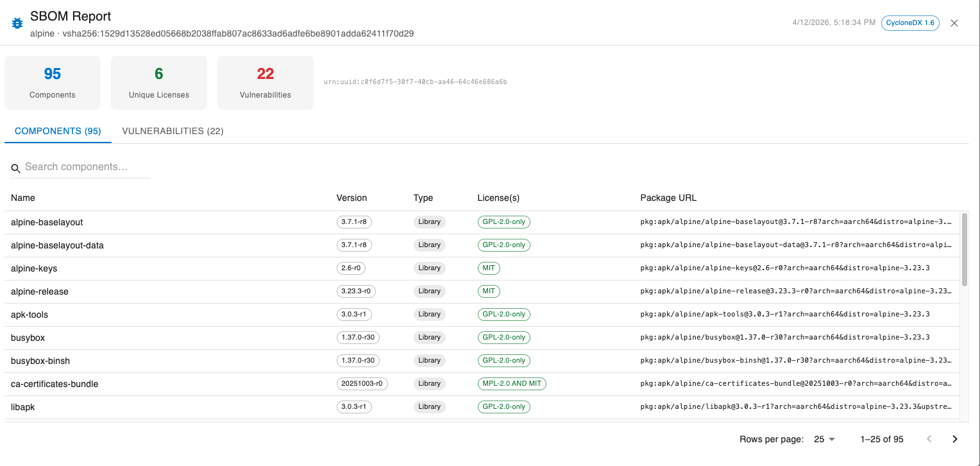
Task: Select the Components (95) tab
Action: coord(58,131)
